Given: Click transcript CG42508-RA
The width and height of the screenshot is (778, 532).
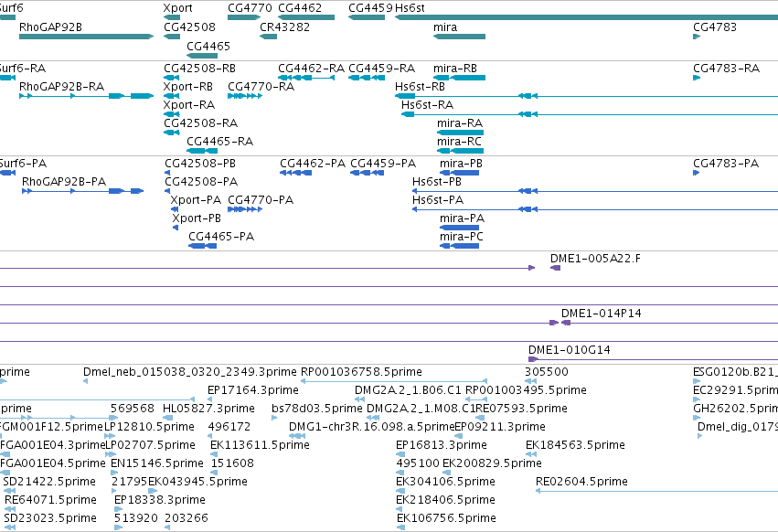Looking at the screenshot, I should click(172, 133).
